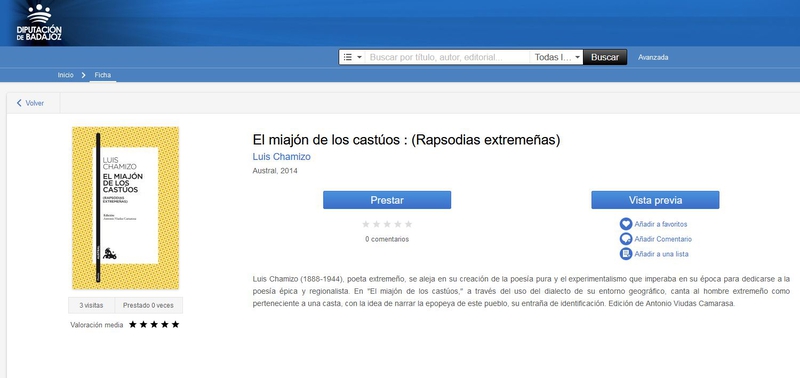Go to Inicio breadcrumb
Image resolution: width=800 pixels, height=378 pixels.
click(65, 75)
